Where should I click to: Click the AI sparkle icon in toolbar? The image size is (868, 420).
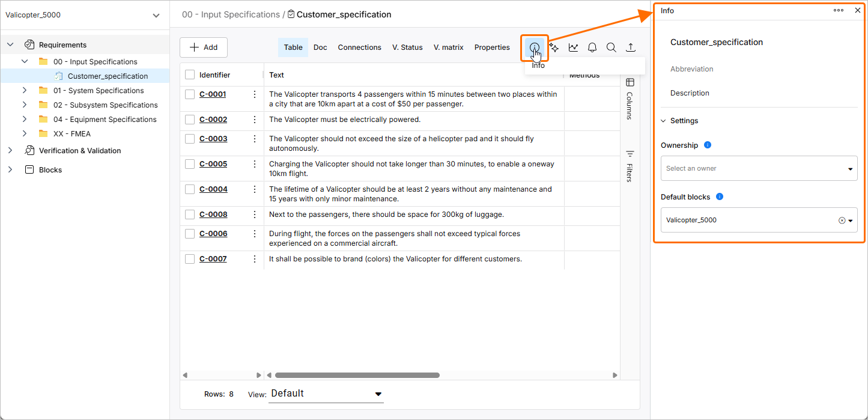pos(554,47)
